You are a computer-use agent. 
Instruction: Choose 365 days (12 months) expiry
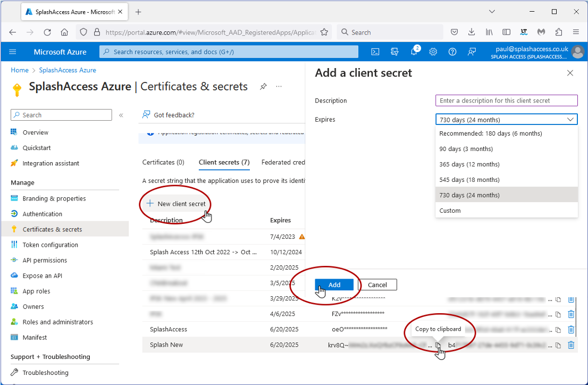506,164
